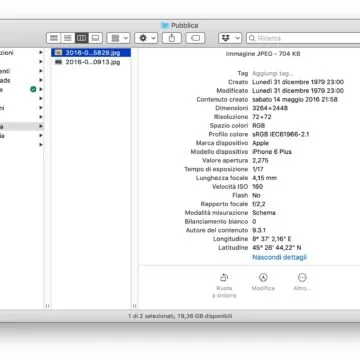Click the 3264×2448 dimensions value
This screenshot has width=360, height=360.
(x=270, y=108)
